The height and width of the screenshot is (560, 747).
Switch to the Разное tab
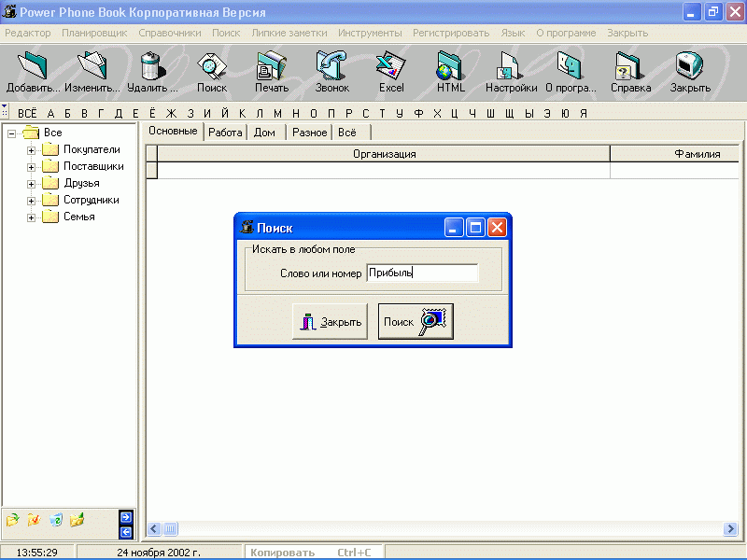[x=309, y=133]
